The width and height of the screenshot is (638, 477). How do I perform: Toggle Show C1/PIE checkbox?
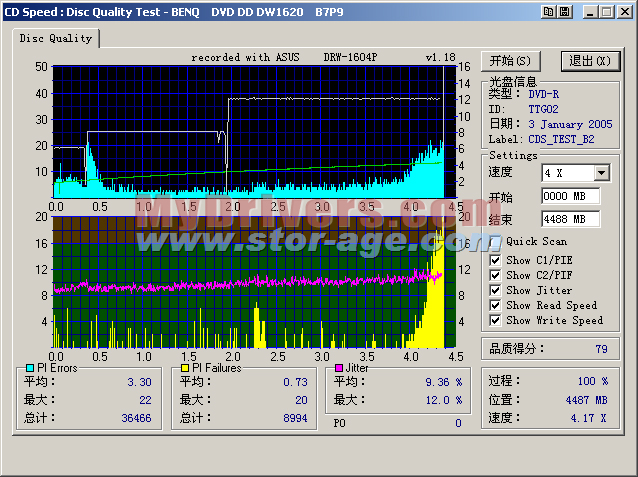(495, 260)
